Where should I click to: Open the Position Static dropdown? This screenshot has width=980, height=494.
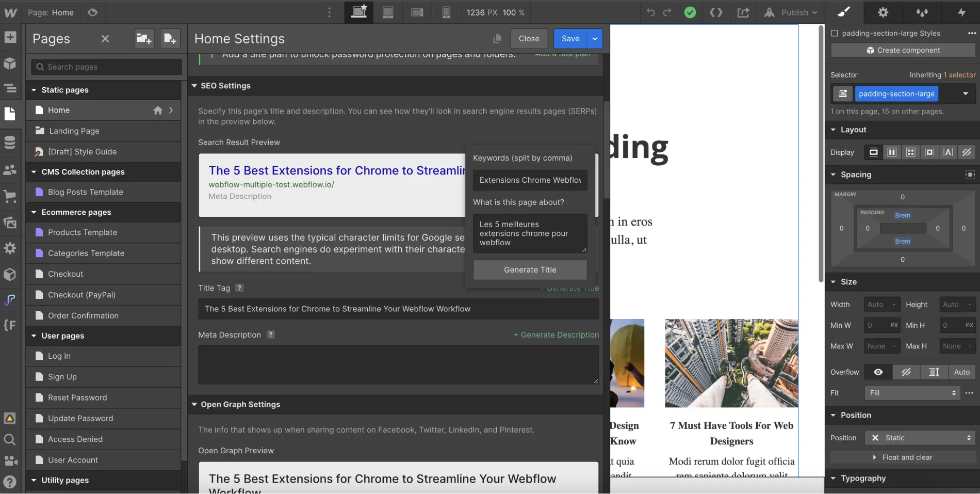920,438
